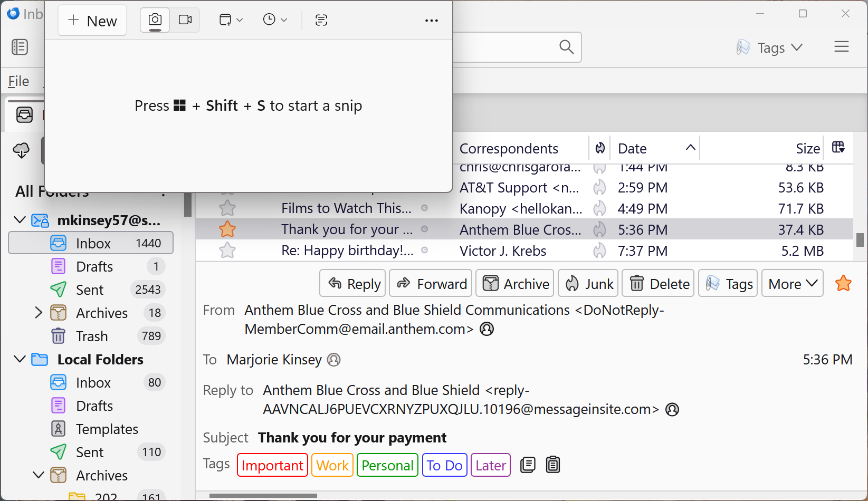Star the Films to Watch This message

click(227, 208)
